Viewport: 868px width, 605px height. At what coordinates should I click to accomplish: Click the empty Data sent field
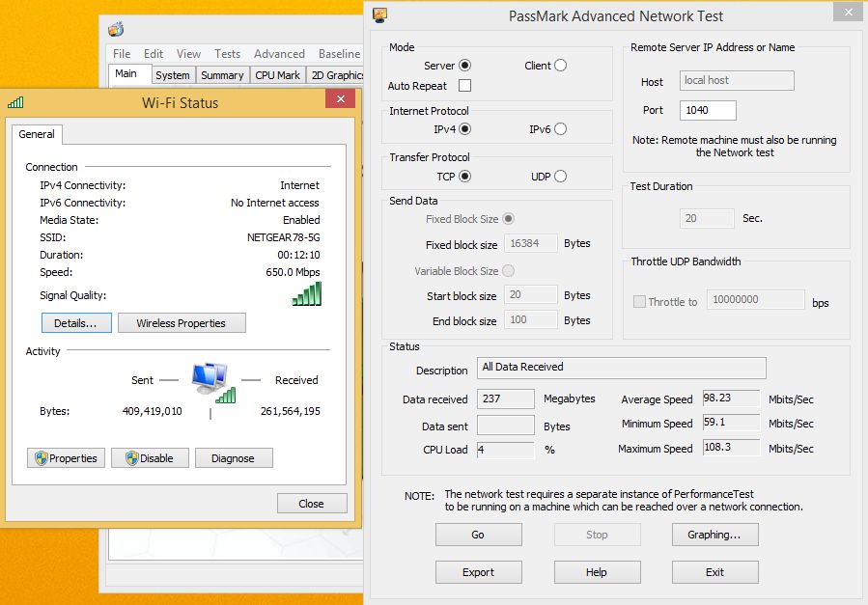(505, 426)
